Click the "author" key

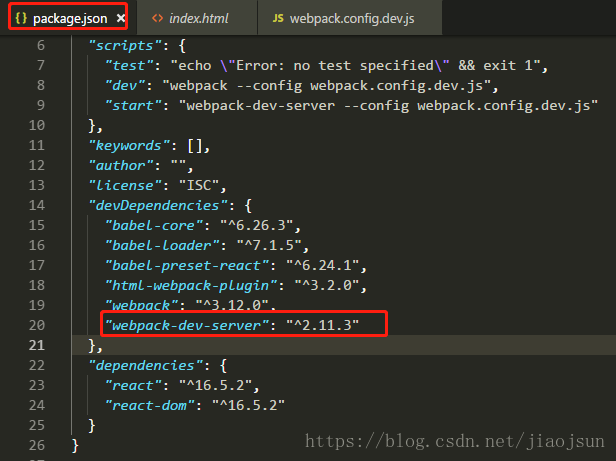121,165
